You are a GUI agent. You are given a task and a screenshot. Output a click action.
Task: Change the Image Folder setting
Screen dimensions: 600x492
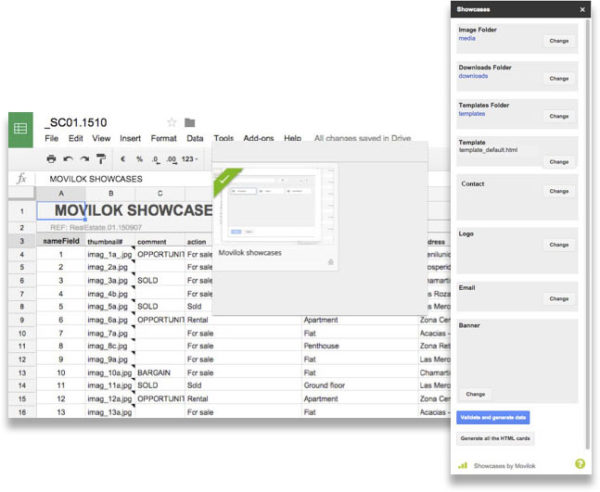pos(559,41)
